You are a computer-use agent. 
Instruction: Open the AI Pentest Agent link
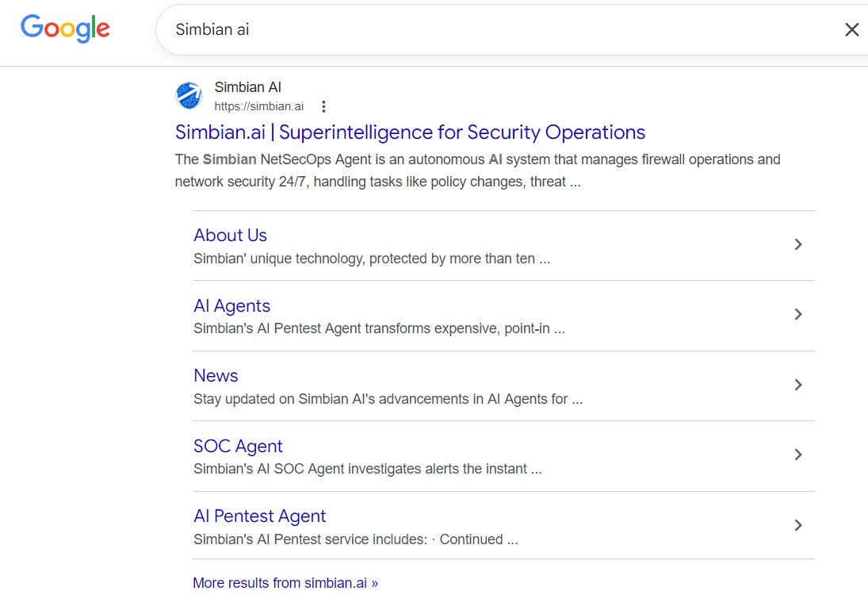pyautogui.click(x=259, y=516)
